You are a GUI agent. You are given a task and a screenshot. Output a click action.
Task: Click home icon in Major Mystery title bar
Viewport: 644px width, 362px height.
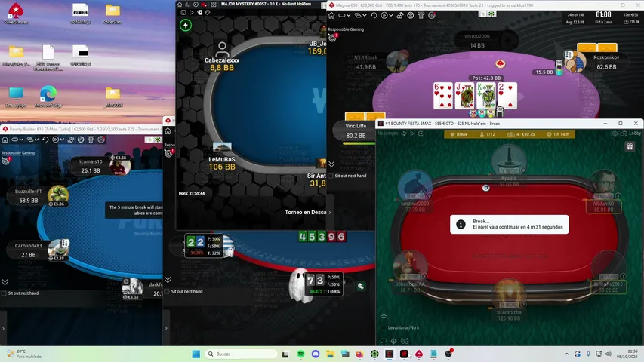pos(180,4)
